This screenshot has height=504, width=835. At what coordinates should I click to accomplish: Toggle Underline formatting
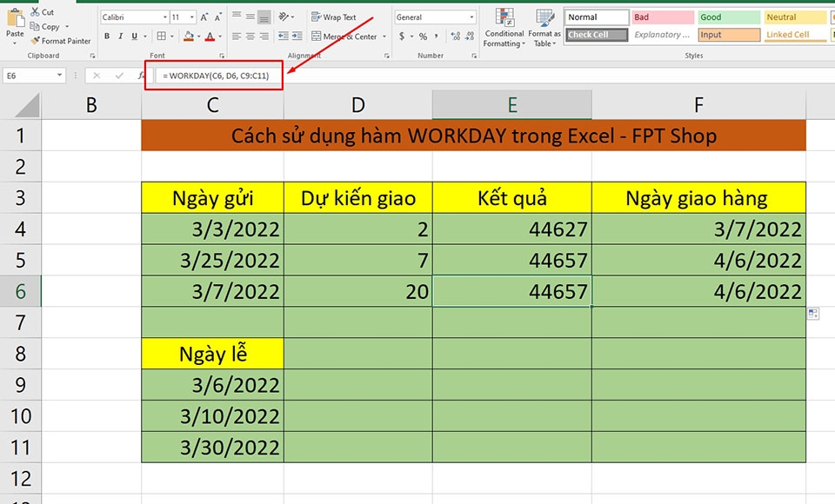pos(134,36)
